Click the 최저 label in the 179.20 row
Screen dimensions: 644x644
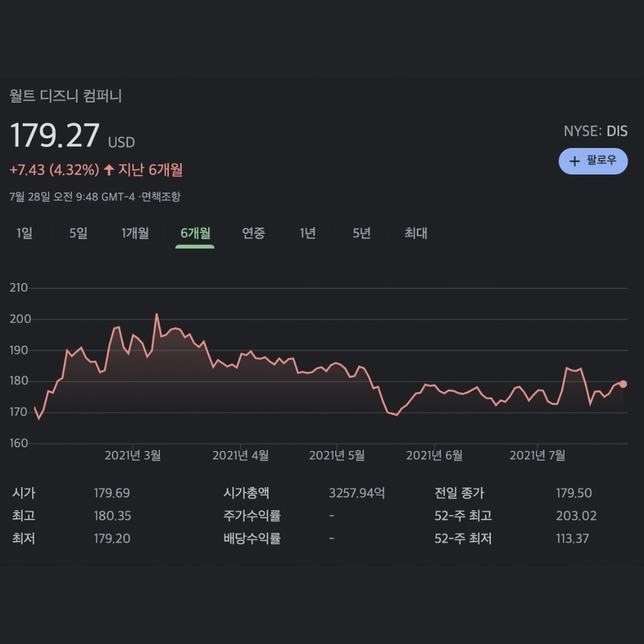pyautogui.click(x=23, y=538)
